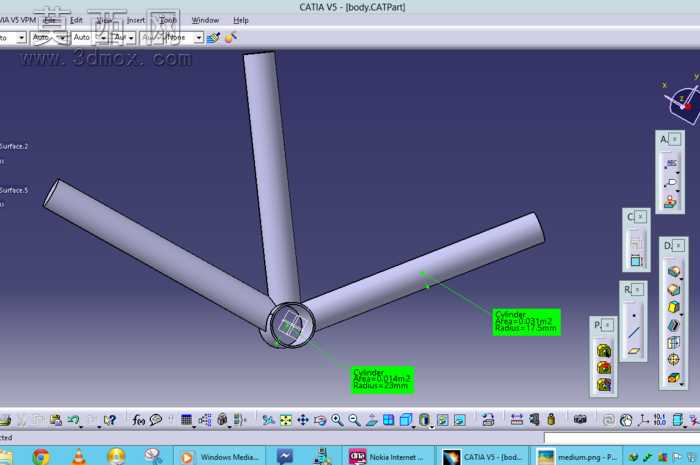
Task: Click the Shell icon in D toolbar
Action: [x=674, y=325]
